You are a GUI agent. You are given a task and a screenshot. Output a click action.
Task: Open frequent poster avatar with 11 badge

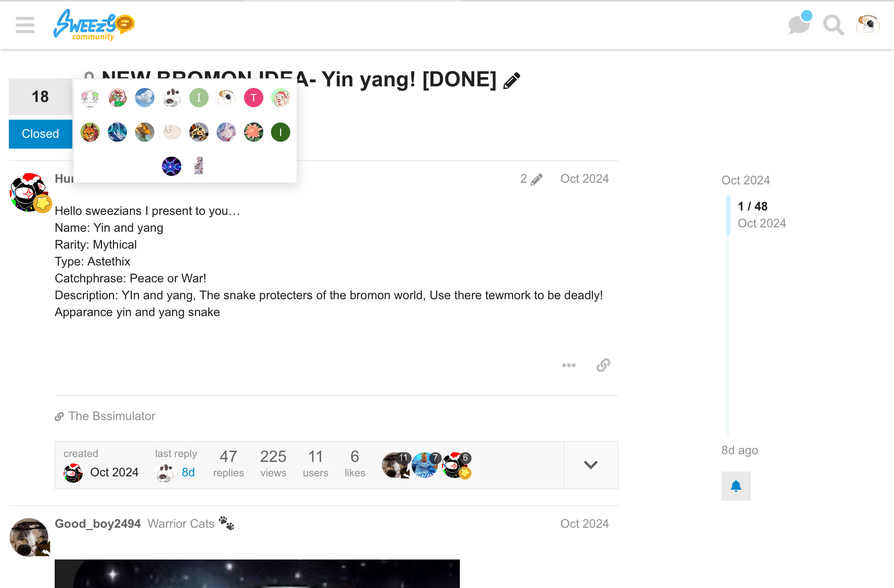tap(396, 465)
